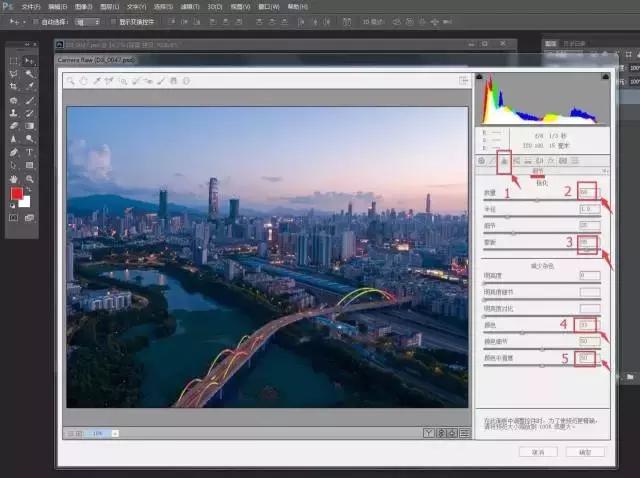640x478 pixels.
Task: Enable the 自动选择 checkbox
Action: [x=36, y=20]
